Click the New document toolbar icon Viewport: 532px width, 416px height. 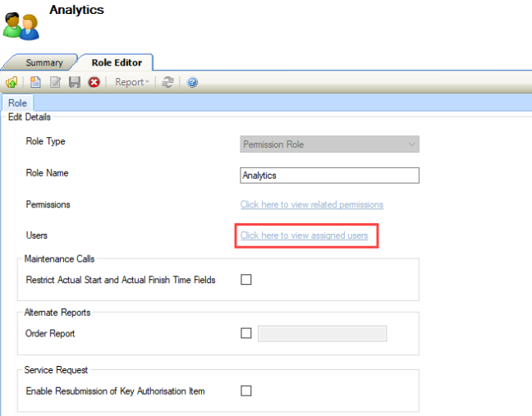[35, 82]
